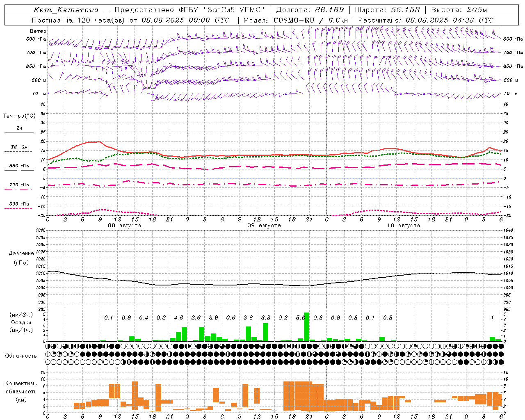Click '850 гПа' legend in temperature panel

click(19, 166)
